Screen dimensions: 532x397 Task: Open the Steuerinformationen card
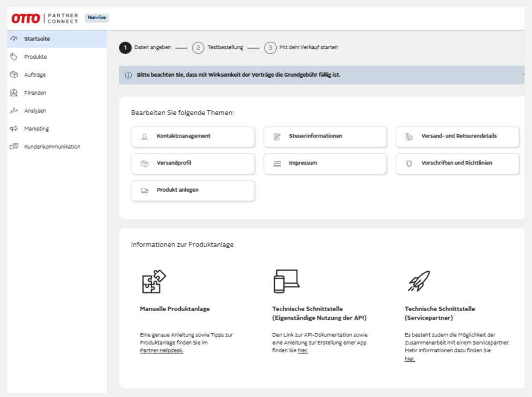point(325,136)
